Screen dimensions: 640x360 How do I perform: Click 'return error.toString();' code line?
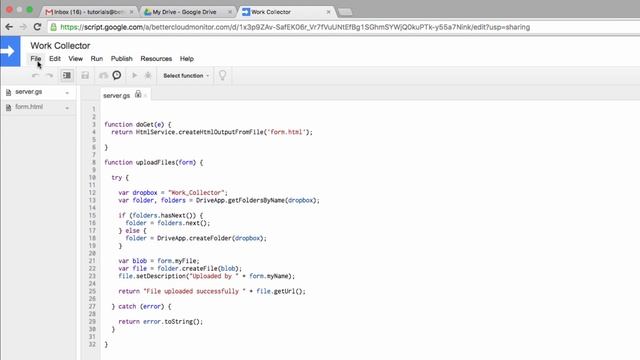(160, 322)
